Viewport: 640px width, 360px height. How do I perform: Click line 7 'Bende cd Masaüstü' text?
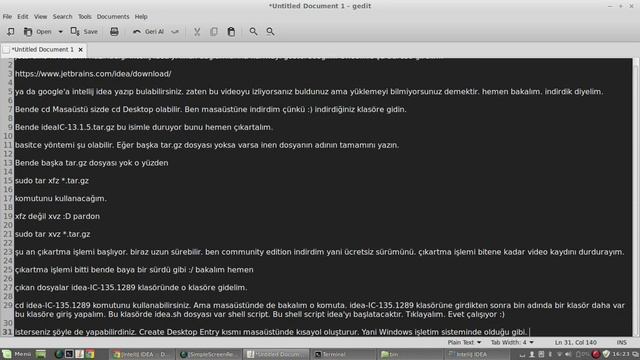(211, 109)
